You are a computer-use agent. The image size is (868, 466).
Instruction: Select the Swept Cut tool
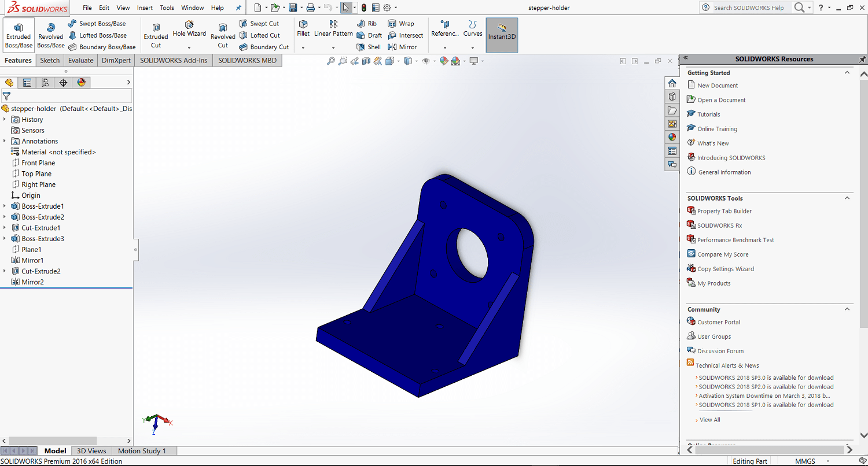pyautogui.click(x=259, y=24)
